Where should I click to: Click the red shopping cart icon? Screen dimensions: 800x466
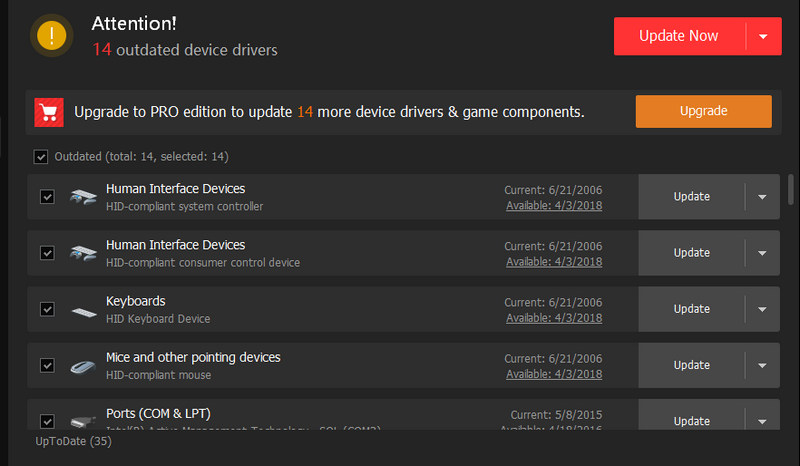[49, 112]
